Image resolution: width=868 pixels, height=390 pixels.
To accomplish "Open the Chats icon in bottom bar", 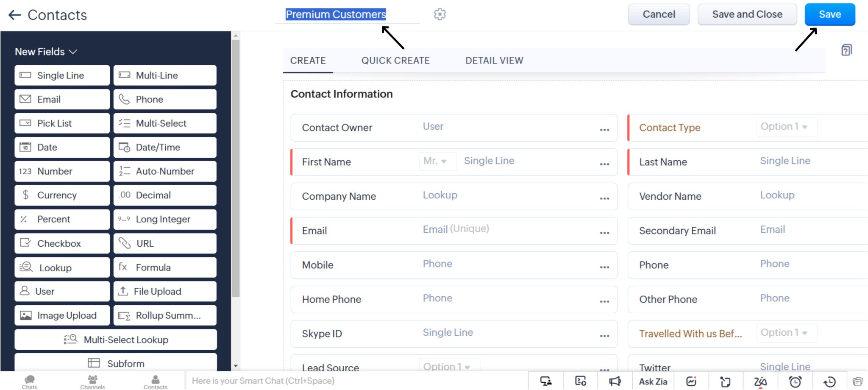I will tap(30, 382).
